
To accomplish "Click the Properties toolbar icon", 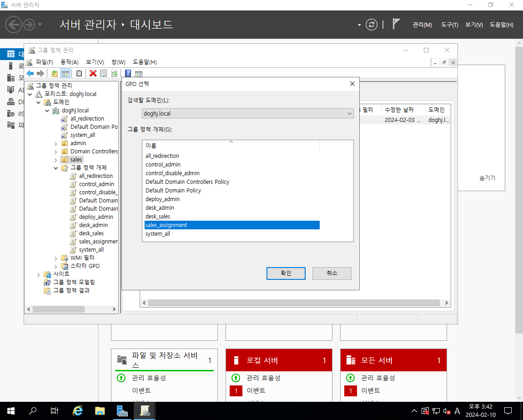I will [x=103, y=73].
